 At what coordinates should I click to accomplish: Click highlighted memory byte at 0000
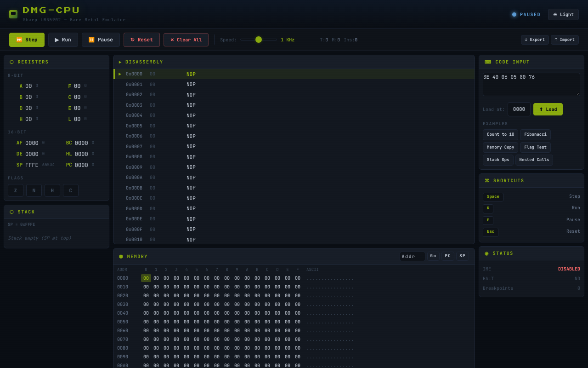[146, 278]
